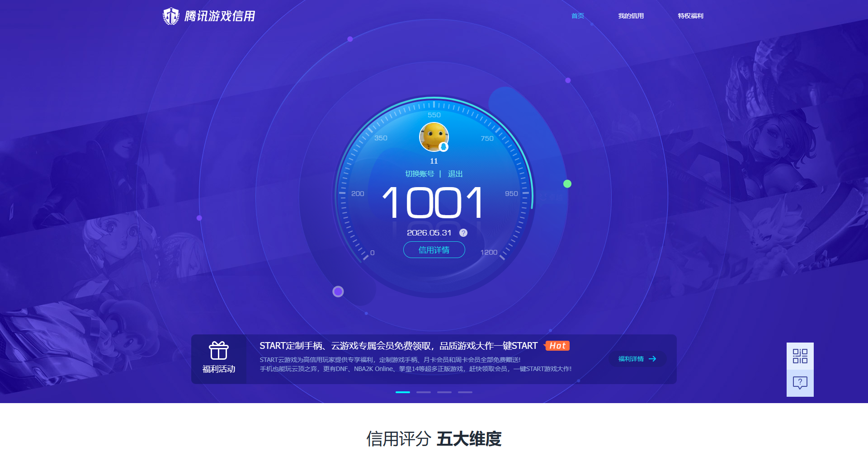Click the date 2026.05.31
Viewport: 868px width, 451px height.
coord(429,233)
